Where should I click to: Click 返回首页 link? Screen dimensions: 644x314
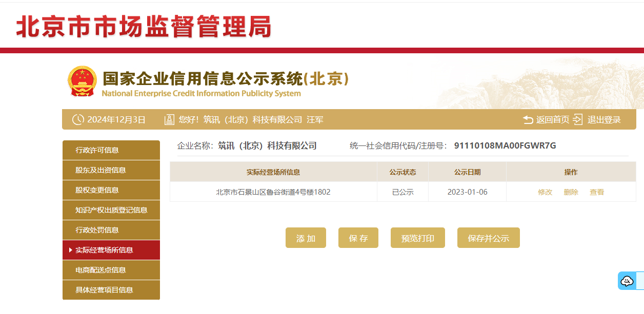[553, 120]
